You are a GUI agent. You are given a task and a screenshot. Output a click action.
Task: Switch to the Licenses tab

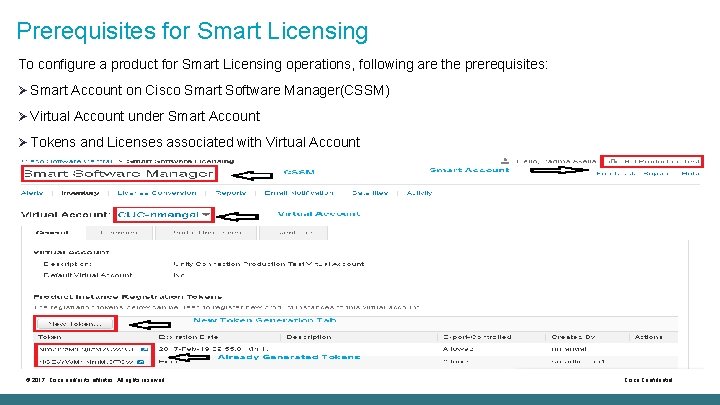pos(119,233)
